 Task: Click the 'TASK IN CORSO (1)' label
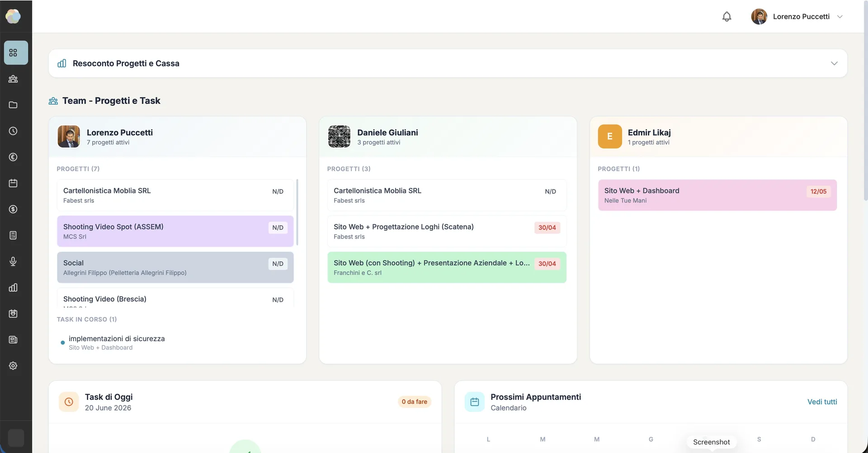87,319
